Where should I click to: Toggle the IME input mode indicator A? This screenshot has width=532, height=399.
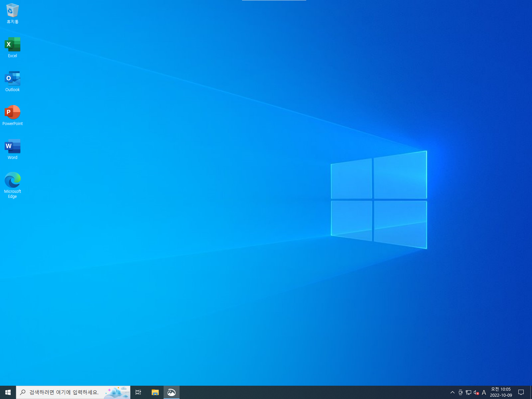point(484,392)
